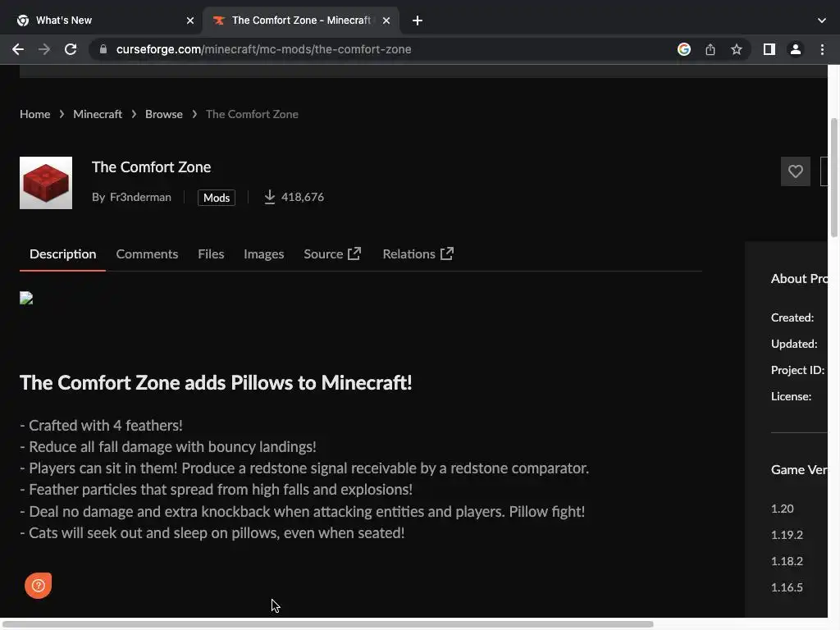Click the 418,676 downloads number

[x=303, y=197]
